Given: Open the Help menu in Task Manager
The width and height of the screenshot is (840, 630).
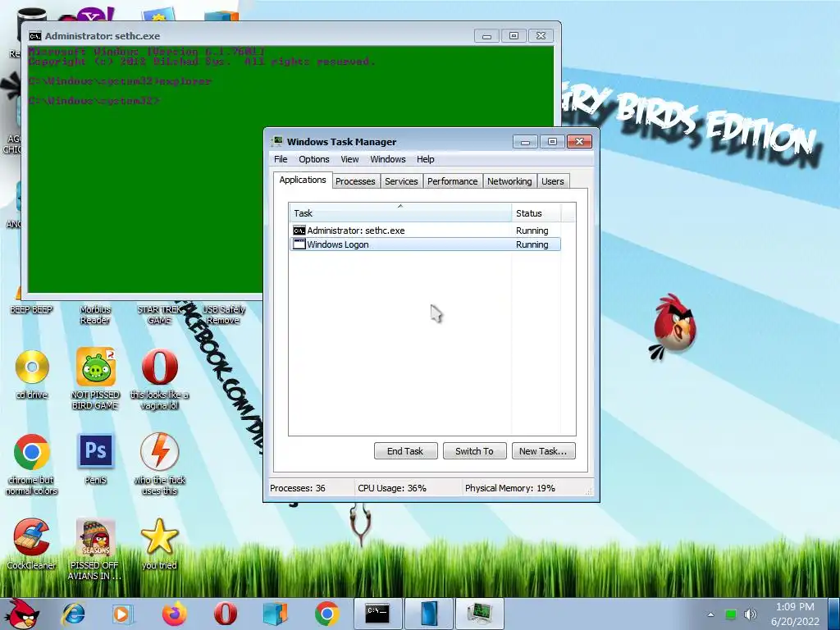Looking at the screenshot, I should (426, 159).
